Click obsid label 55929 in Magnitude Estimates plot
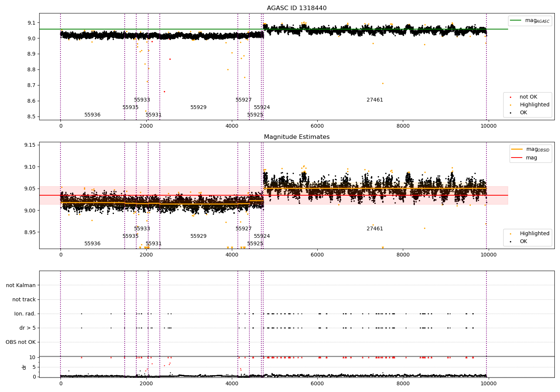The height and width of the screenshot is (392, 560). [x=198, y=236]
